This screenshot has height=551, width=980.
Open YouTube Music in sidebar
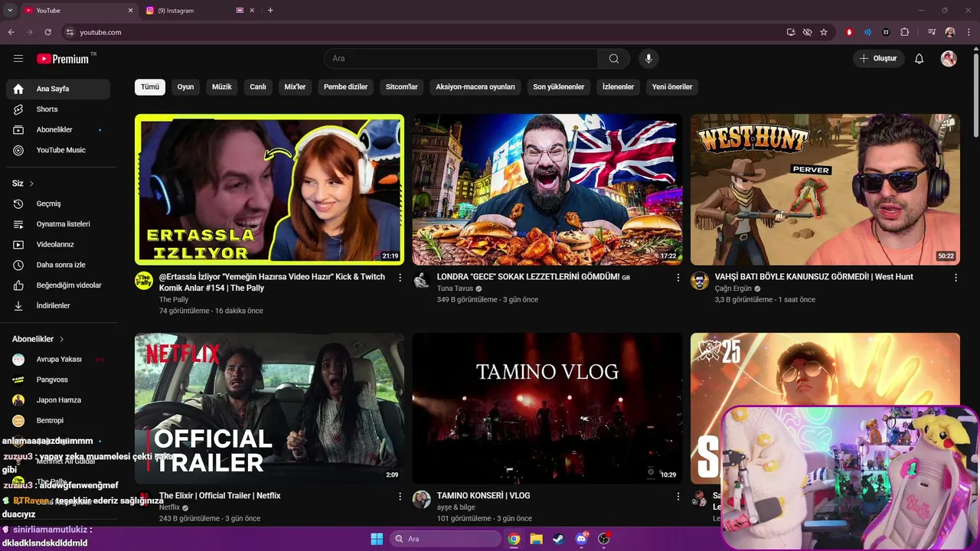(x=58, y=150)
